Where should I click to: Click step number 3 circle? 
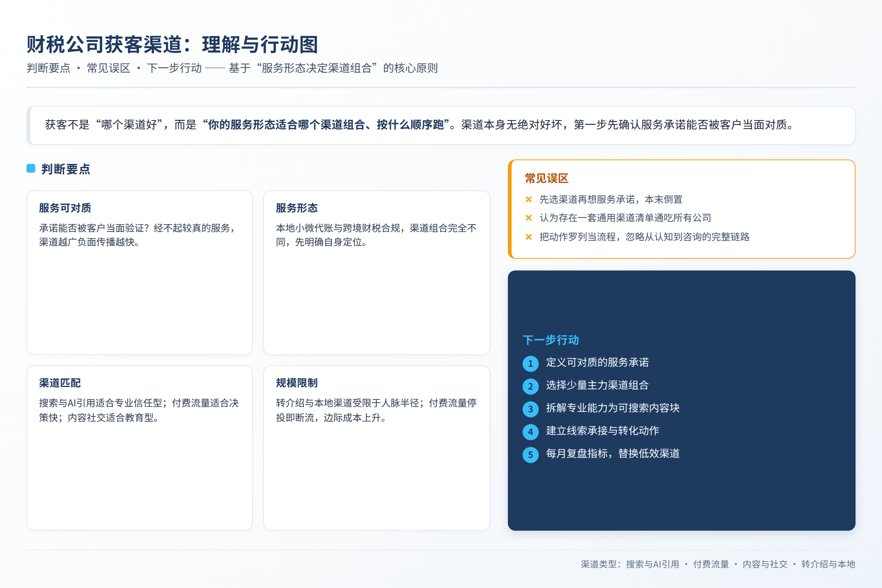click(530, 409)
